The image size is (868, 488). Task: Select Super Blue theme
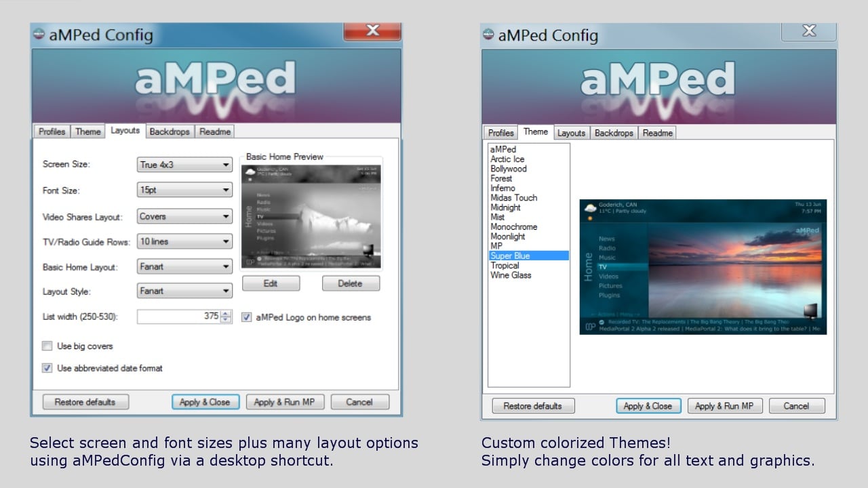tap(529, 256)
